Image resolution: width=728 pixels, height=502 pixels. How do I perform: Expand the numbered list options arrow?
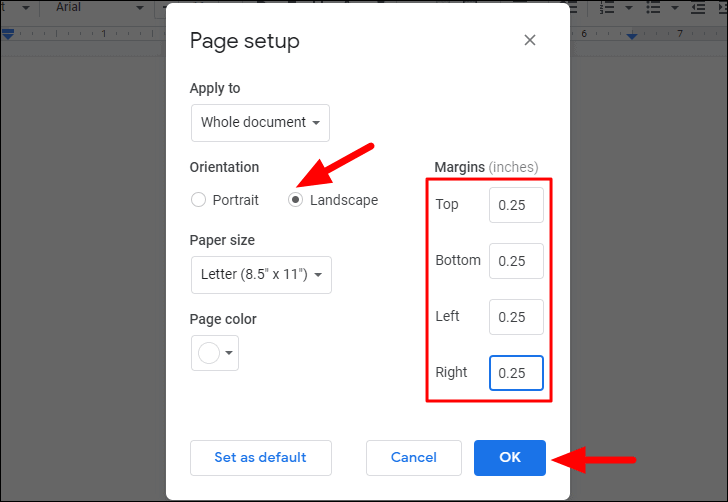pos(629,7)
